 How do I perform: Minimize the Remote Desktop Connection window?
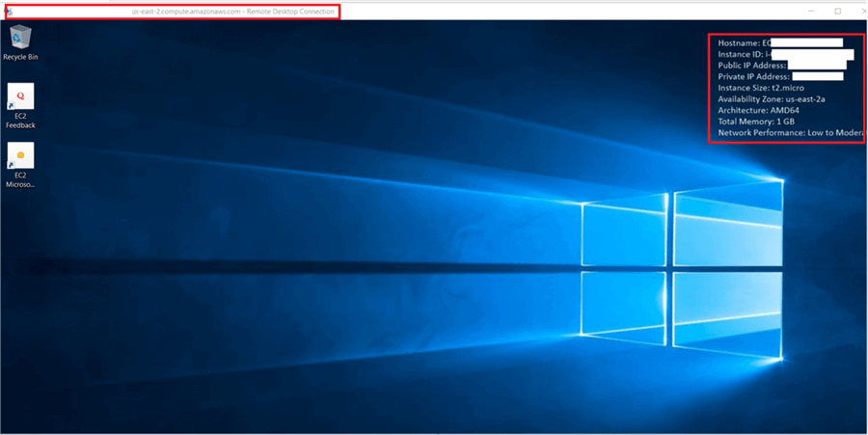click(x=811, y=11)
